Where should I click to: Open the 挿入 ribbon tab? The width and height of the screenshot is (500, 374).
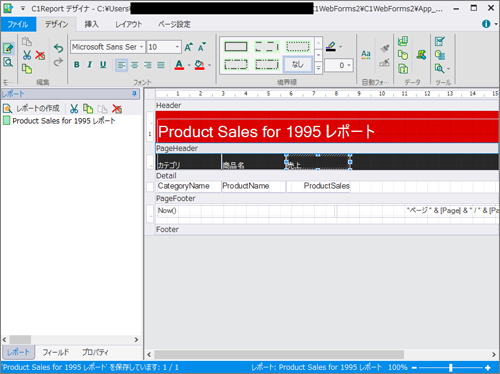pyautogui.click(x=91, y=24)
